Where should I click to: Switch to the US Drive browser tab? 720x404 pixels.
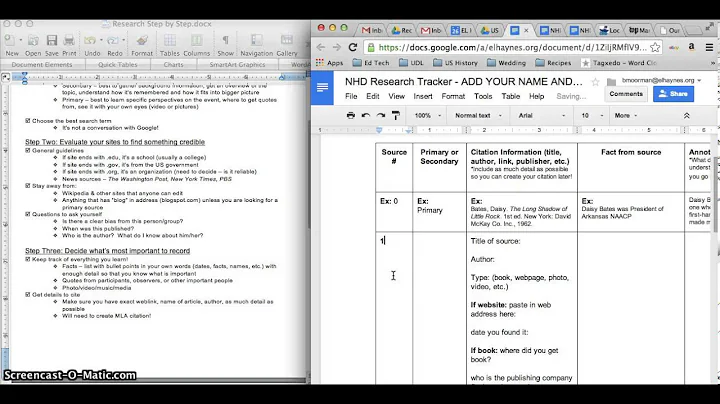click(x=489, y=30)
